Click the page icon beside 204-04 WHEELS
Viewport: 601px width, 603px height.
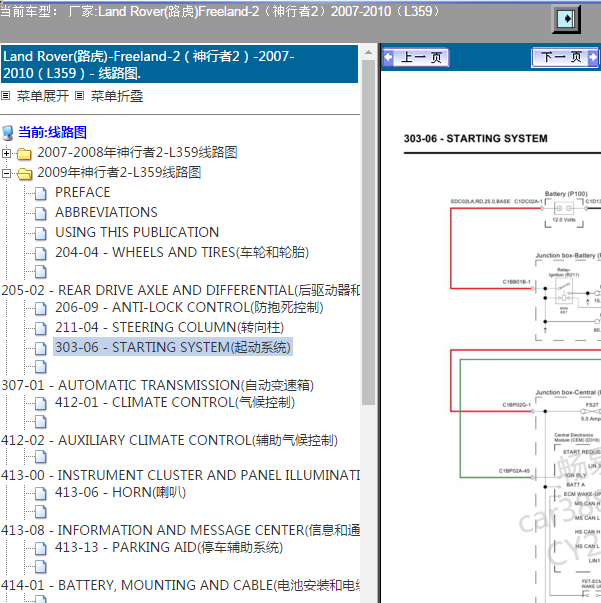point(40,254)
